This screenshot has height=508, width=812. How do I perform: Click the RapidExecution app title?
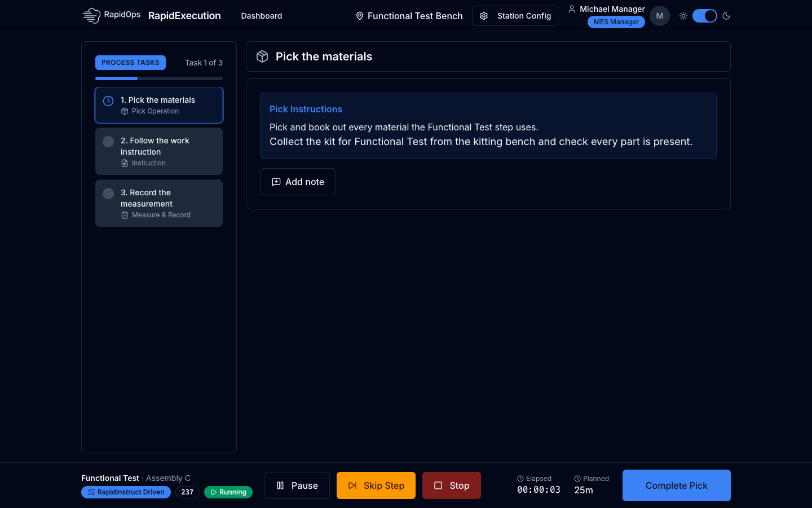coord(184,16)
